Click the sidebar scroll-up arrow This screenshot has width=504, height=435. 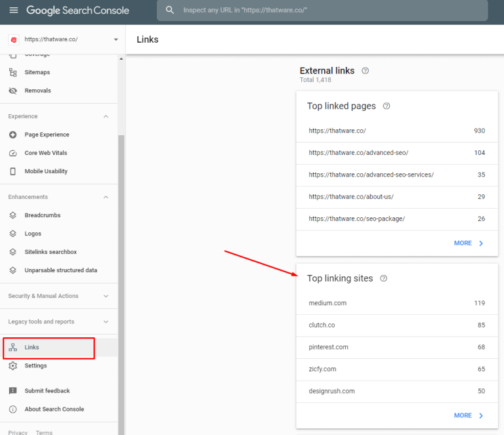click(x=121, y=59)
